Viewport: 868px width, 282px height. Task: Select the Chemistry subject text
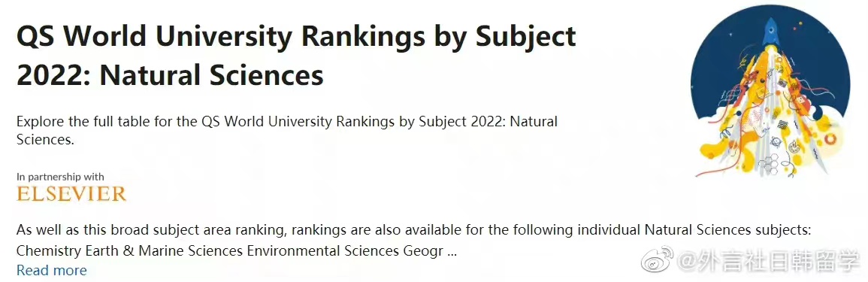[49, 251]
